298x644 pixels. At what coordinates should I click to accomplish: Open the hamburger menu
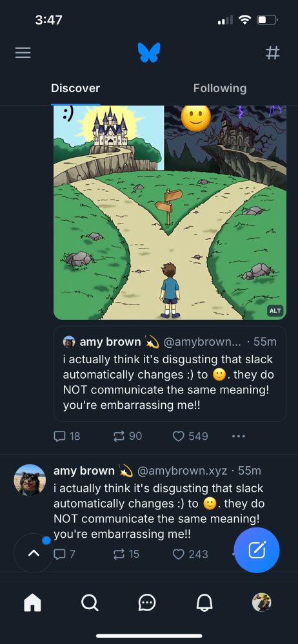click(23, 53)
